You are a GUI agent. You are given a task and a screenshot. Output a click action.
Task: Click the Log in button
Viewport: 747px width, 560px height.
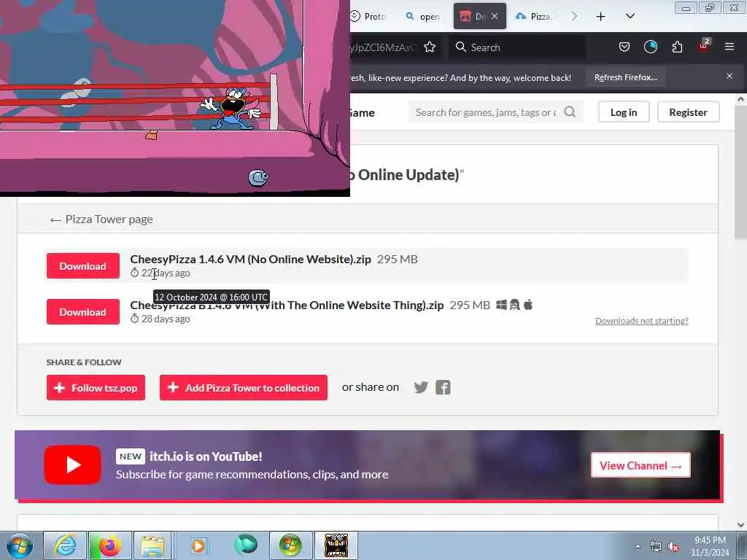(x=624, y=112)
